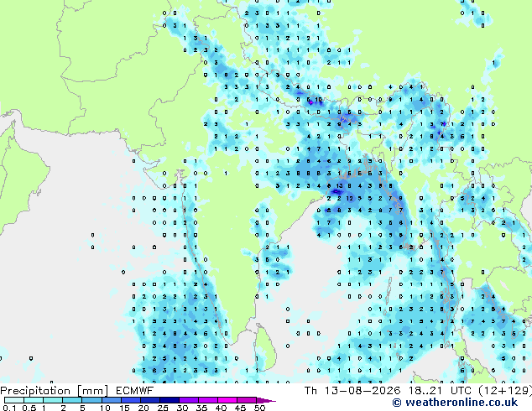Viewport: 532px width, 411px height.
Task: Click the '18..21 UTC' time range text
Action: pos(441,391)
